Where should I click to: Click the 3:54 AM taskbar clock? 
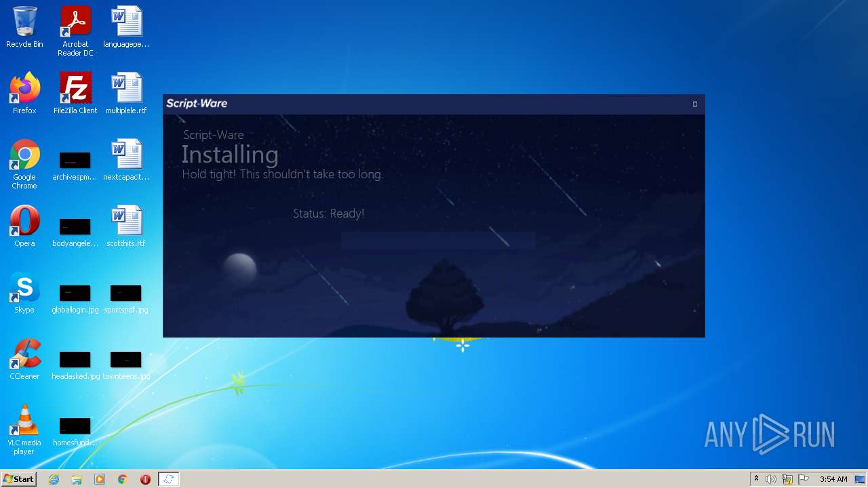tap(833, 479)
